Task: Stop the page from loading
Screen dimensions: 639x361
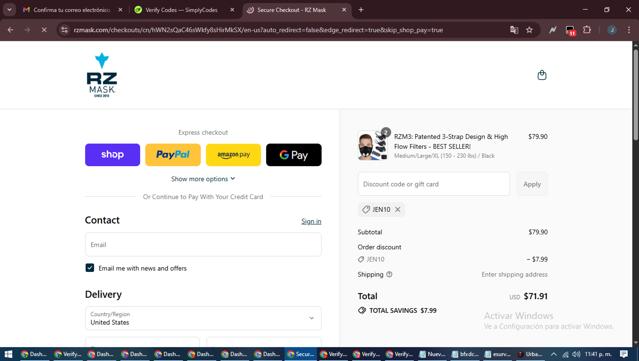Action: [44, 30]
